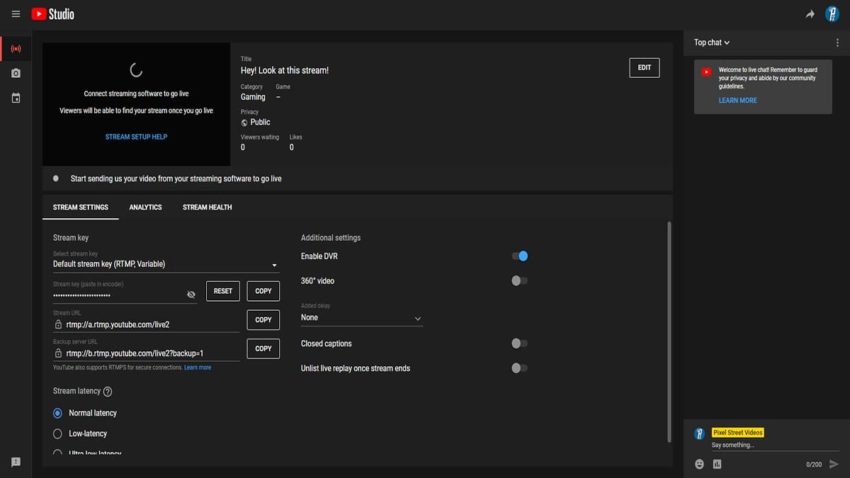Copy the Backup server URL
The height and width of the screenshot is (478, 850).
tap(263, 348)
